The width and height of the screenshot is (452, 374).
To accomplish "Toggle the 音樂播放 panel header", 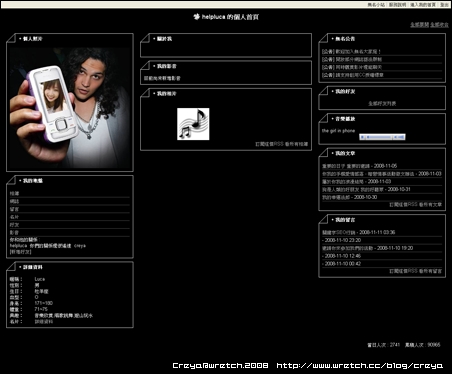I will 345,119.
